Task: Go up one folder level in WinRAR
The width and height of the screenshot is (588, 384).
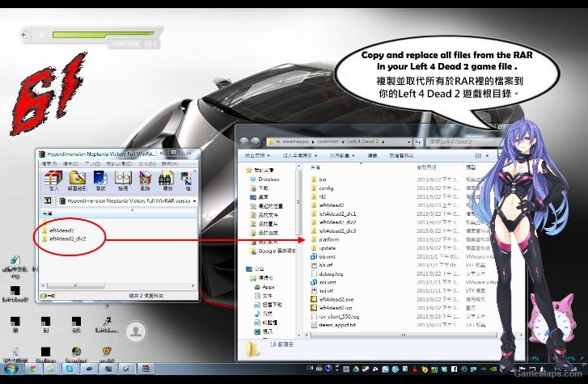Action: [x=48, y=201]
